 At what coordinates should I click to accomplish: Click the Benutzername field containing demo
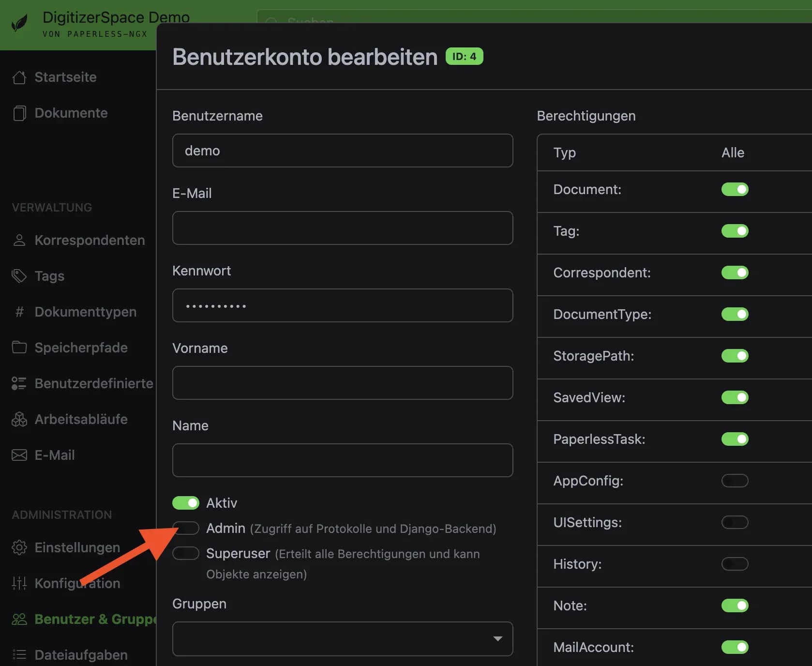click(343, 151)
